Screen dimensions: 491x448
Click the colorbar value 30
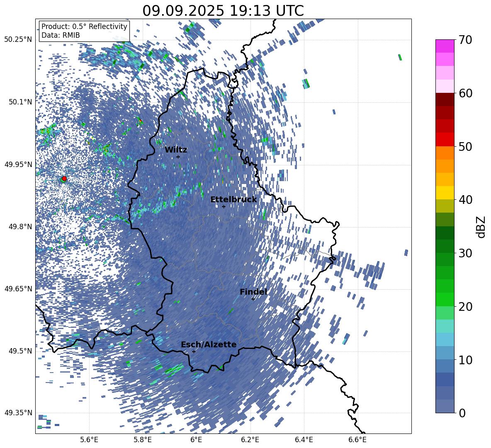(465, 253)
